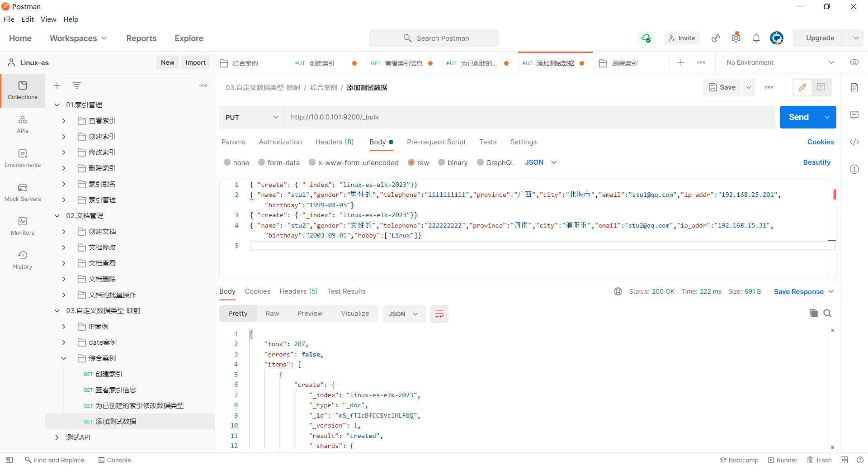Image resolution: width=868 pixels, height=466 pixels.
Task: Switch to the Pre-request Script tab
Action: pyautogui.click(x=436, y=142)
